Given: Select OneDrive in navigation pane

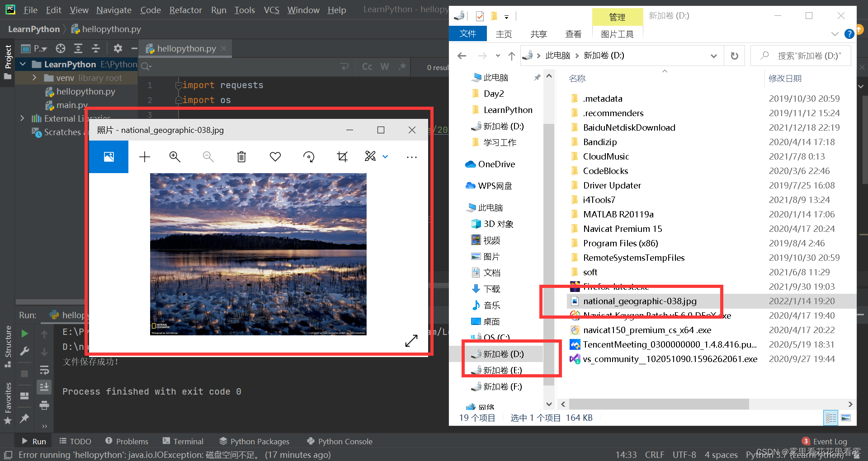Looking at the screenshot, I should pyautogui.click(x=490, y=164).
